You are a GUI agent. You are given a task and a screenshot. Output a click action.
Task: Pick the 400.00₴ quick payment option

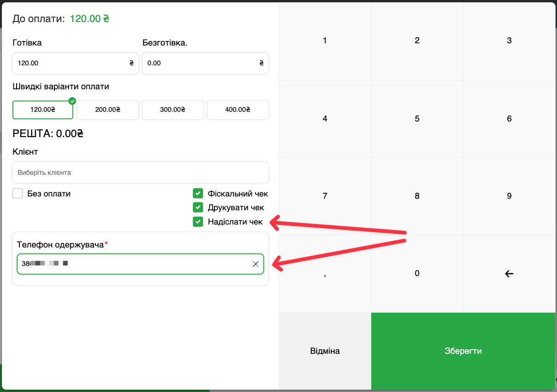pos(238,110)
